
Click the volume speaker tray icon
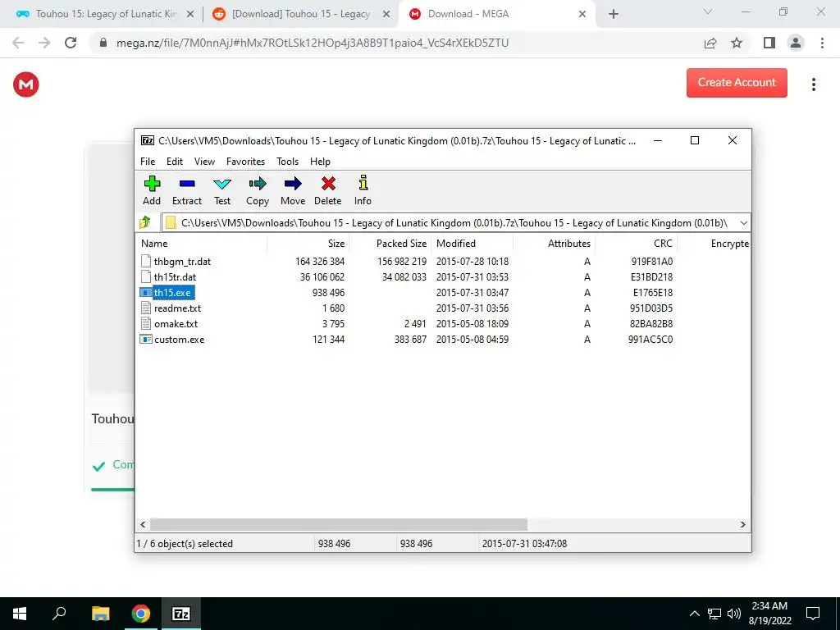pyautogui.click(x=734, y=614)
